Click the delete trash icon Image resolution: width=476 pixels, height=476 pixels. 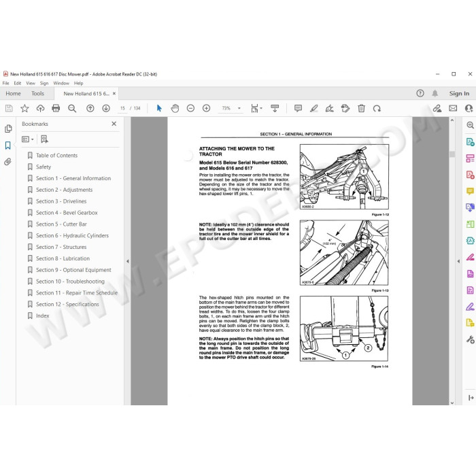tap(361, 108)
